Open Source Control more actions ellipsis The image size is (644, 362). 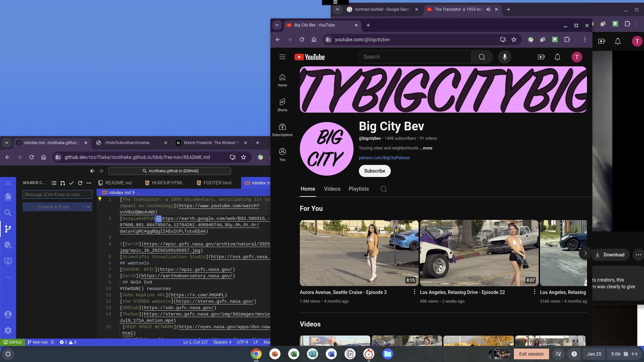point(89,183)
